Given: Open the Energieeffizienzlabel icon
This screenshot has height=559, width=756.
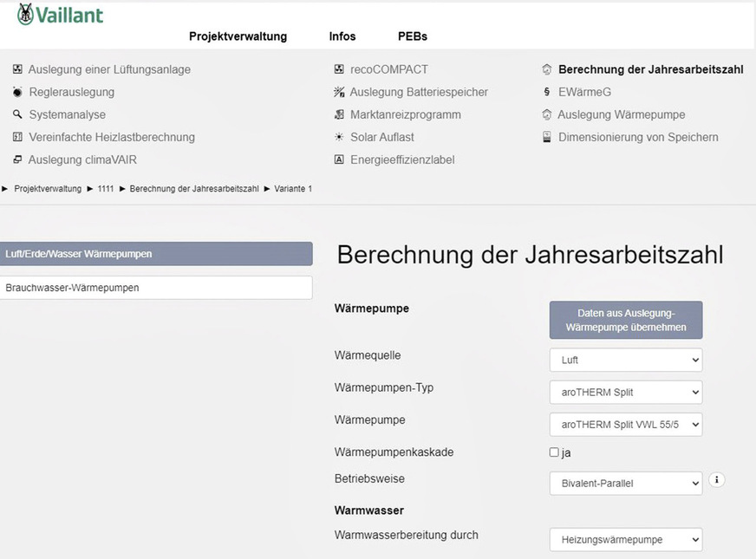Looking at the screenshot, I should 338,159.
